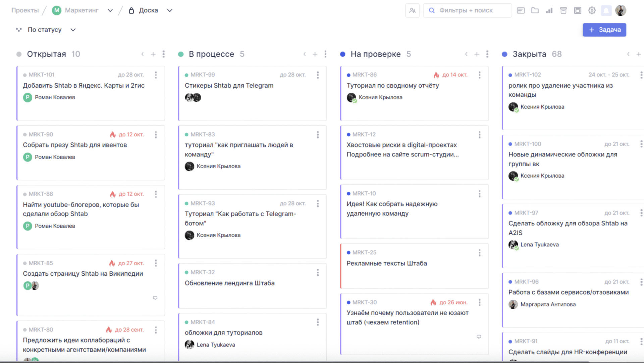Image resolution: width=644 pixels, height=363 pixels.
Task: Open the comments icon on card MRKT-30
Action: pyautogui.click(x=479, y=336)
